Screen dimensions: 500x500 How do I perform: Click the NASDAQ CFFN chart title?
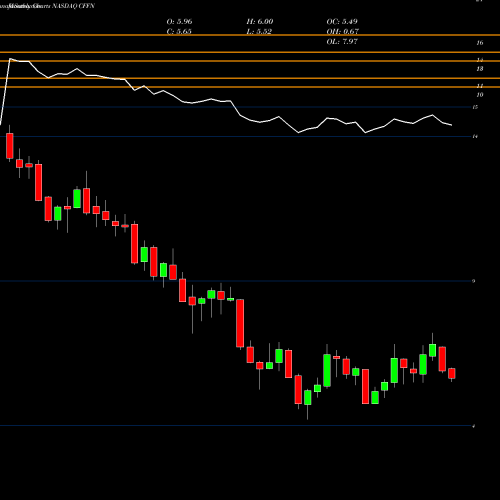click(74, 6)
